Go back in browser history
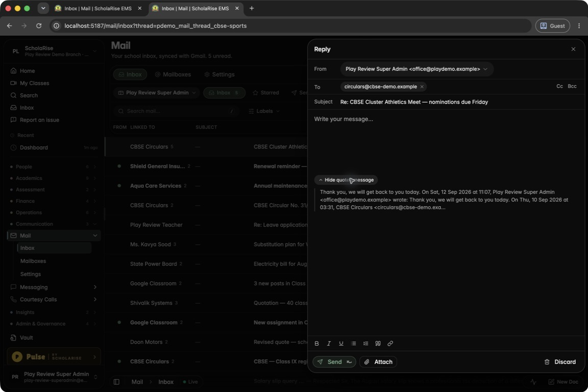Screen dimensions: 588x392 tap(9, 26)
